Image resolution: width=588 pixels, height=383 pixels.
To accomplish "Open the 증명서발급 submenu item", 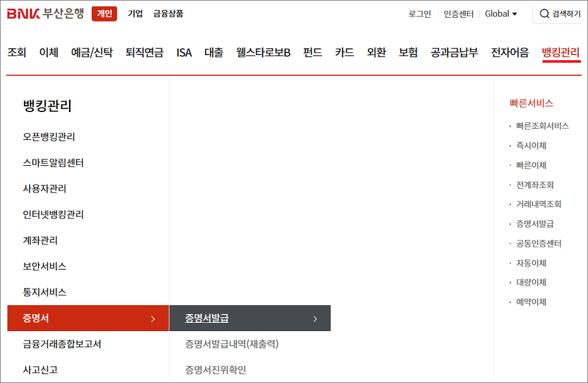I will pos(250,318).
